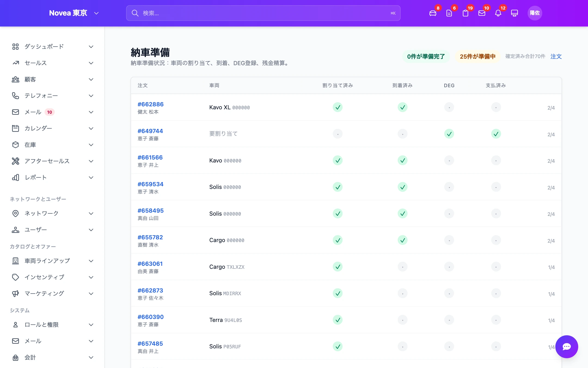Click the 車両ラインアップ building icon

point(16,261)
